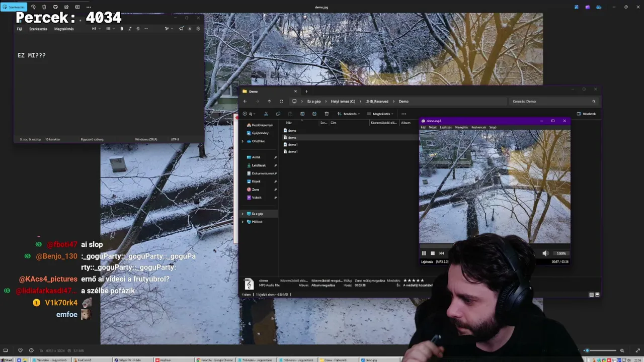Click the Windows (CRLF) line ending status
Viewport: 644px width, 362px height.
tap(146, 139)
